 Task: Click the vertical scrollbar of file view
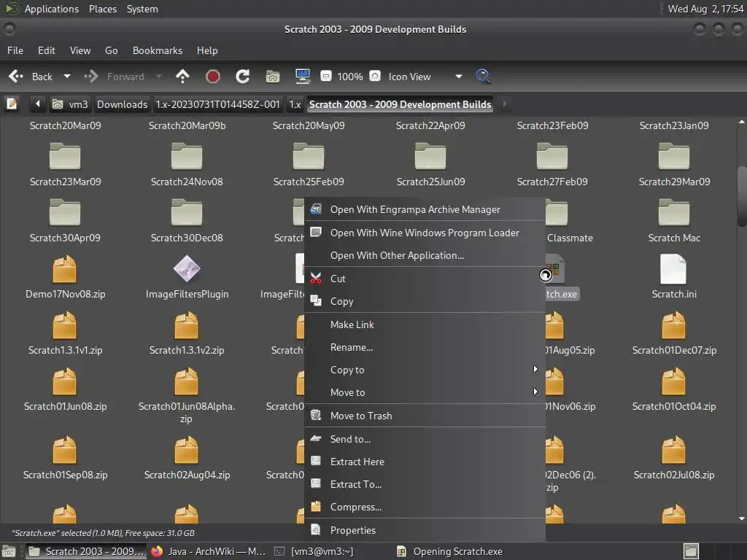pos(741,196)
